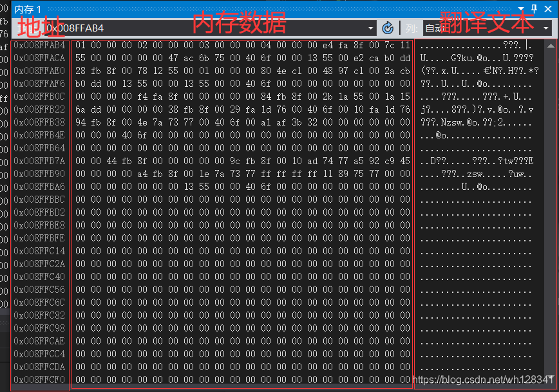Click byte a4 in row 0x008FFB90
Viewport: 559px width, 392px height.
[x=142, y=174]
